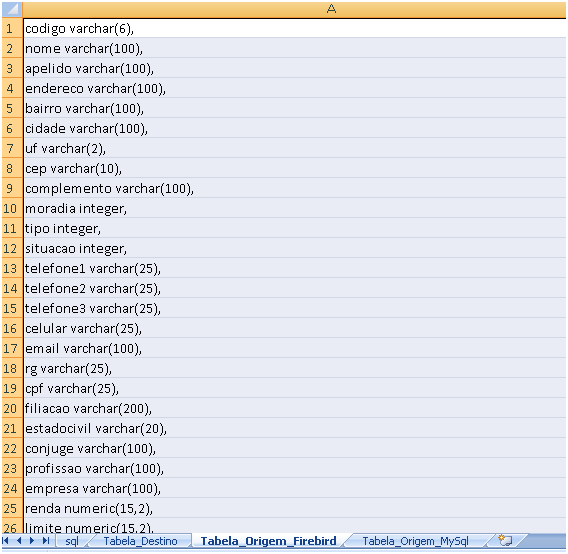Click cell 'cidade varchar(100),'
The image size is (568, 554).
[295, 128]
